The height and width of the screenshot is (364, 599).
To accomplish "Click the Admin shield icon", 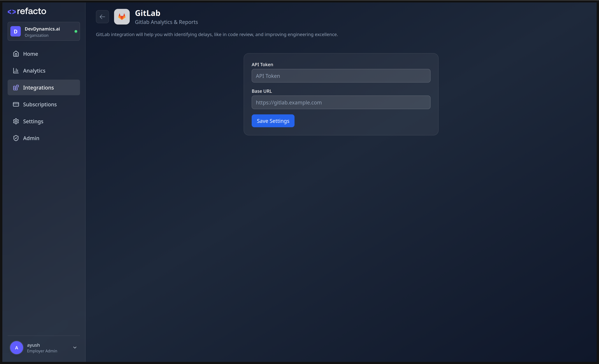I will click(x=16, y=138).
